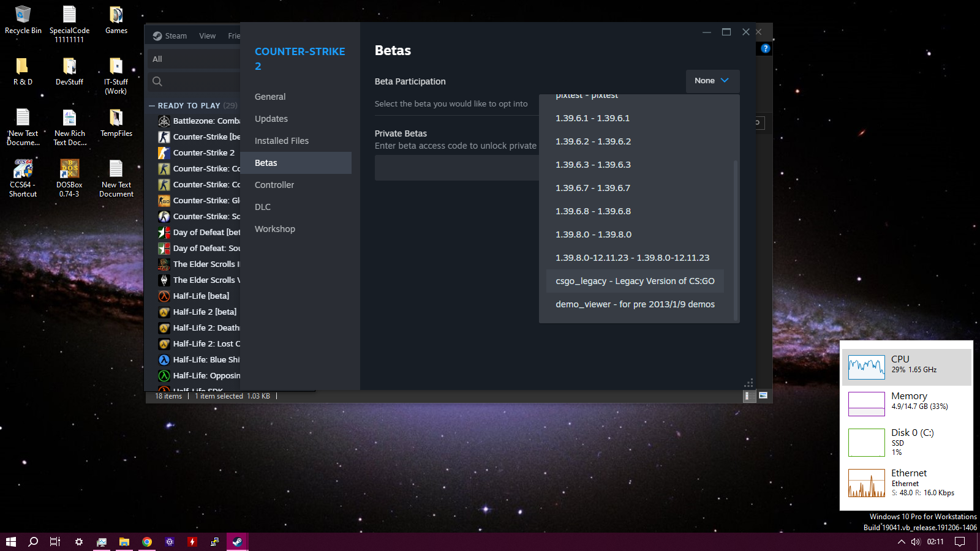Open the View menu in Steam

pyautogui.click(x=207, y=36)
